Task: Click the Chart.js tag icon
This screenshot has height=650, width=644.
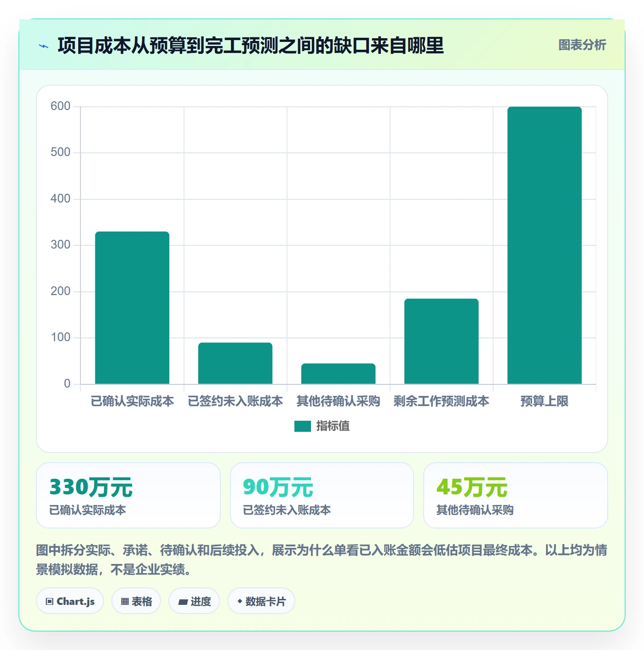Action: pos(50,602)
